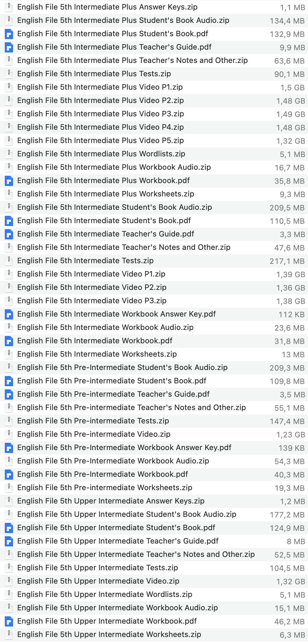Click the zip icon of Intermediate Tests.zip
This screenshot has width=308, height=644.
point(9,260)
